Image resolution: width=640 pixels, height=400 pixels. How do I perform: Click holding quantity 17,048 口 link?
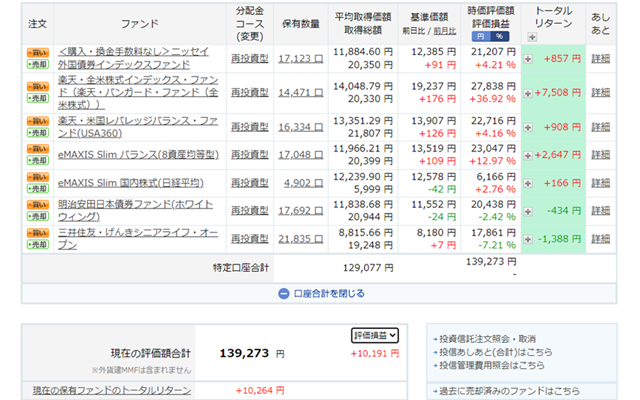300,155
